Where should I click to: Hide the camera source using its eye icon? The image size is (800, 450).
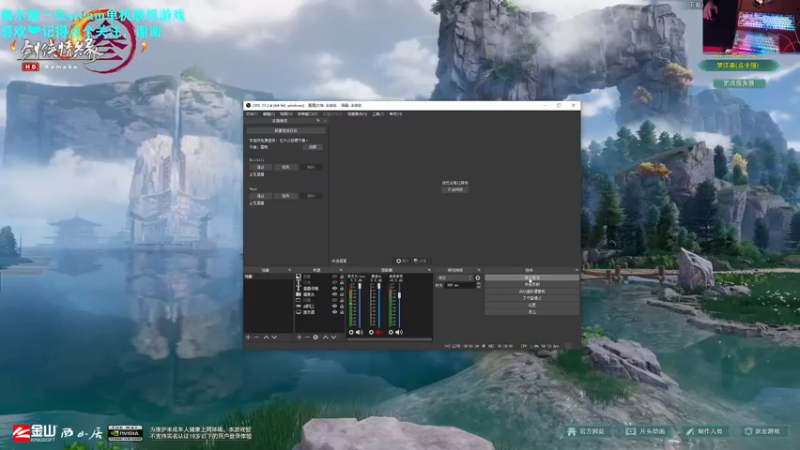(x=335, y=294)
